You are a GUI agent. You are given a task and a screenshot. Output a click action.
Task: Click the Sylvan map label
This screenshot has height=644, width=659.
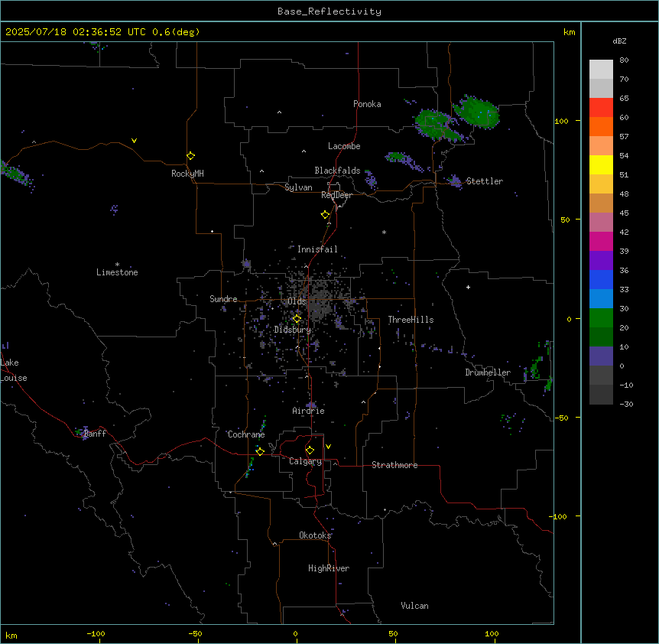[298, 187]
